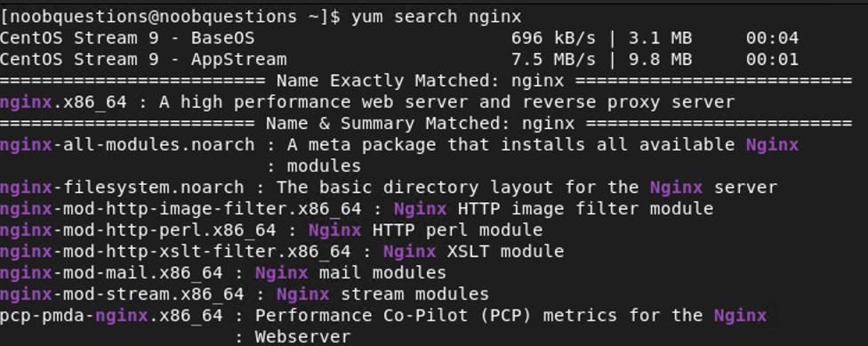Click the 'Name Exactly Matched: nginx' header
Viewport: 868px width, 346px height.
420,81
